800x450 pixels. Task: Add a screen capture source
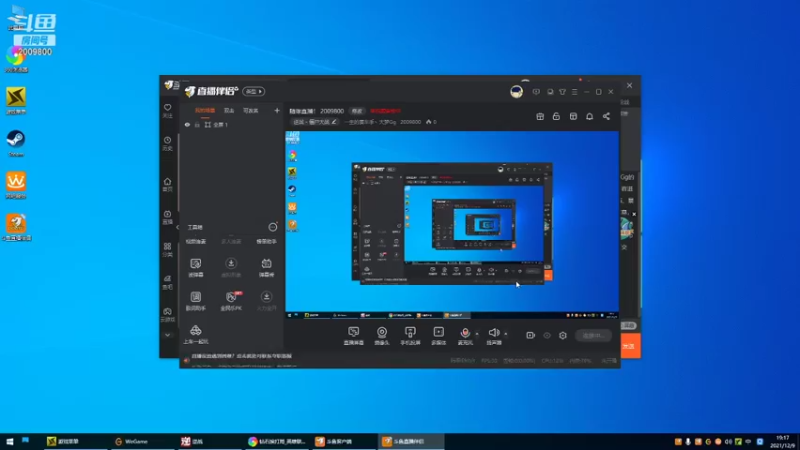[x=354, y=336]
